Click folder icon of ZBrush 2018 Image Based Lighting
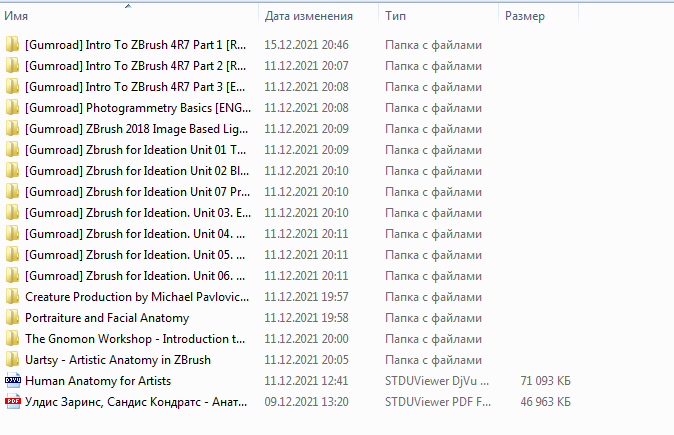This screenshot has width=674, height=435. 12,128
